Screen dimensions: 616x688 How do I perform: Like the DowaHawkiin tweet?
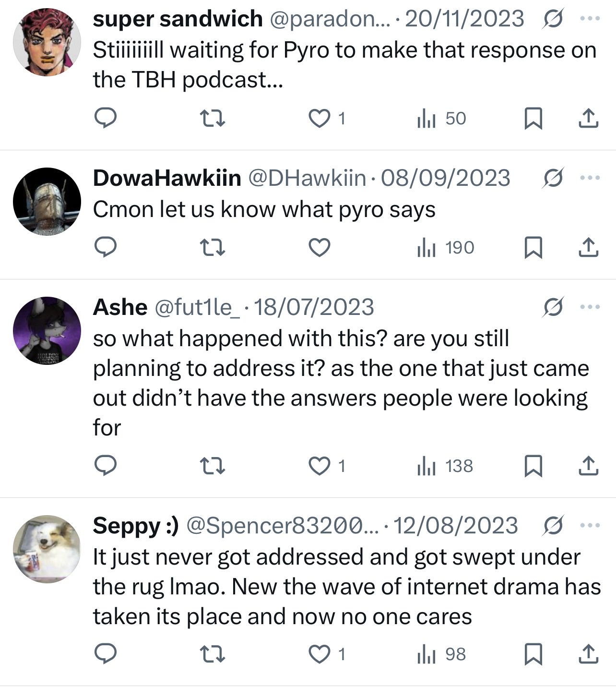point(319,248)
